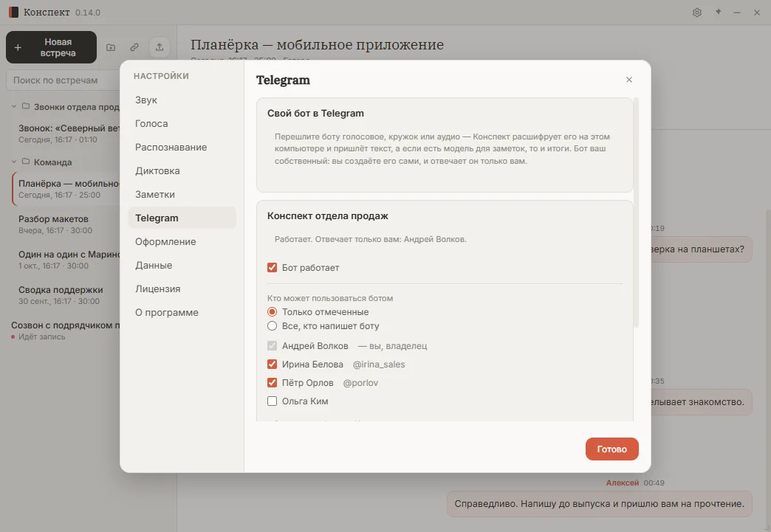Open the Один на один с Мариной meeting
This screenshot has height=532, width=771.
pyautogui.click(x=66, y=260)
